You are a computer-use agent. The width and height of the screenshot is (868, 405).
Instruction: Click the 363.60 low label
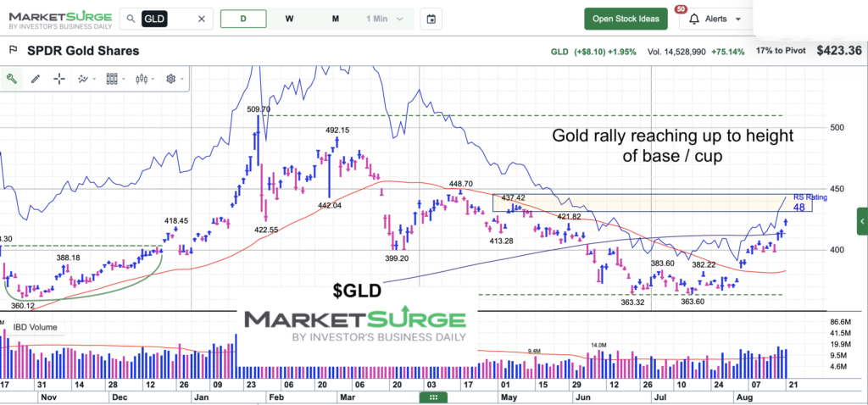click(693, 302)
